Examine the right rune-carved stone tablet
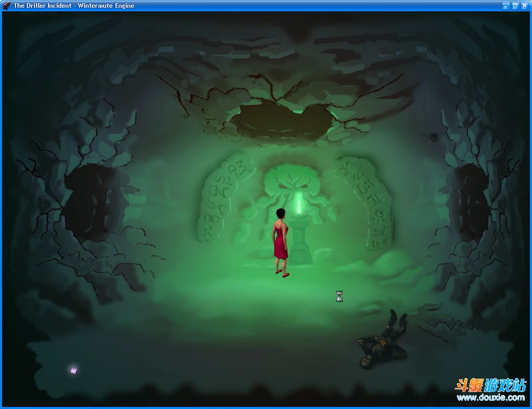 tap(363, 201)
